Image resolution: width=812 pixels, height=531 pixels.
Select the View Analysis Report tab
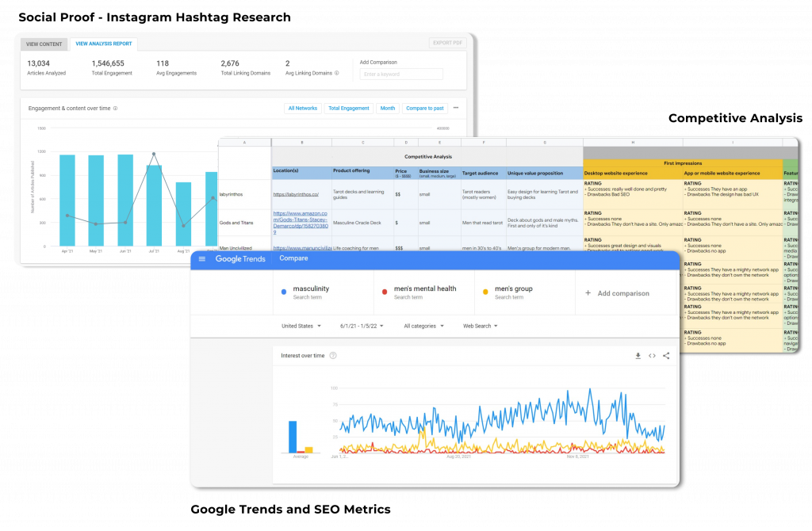click(104, 44)
